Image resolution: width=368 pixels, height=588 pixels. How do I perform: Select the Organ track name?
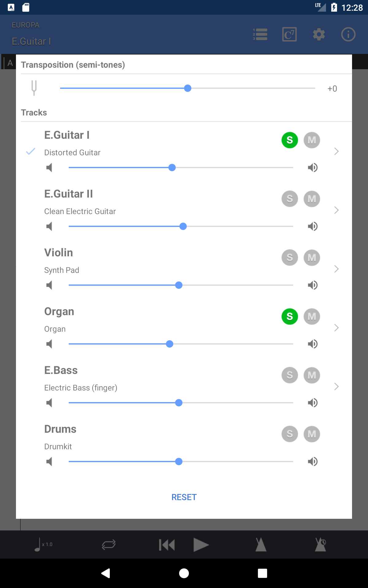pos(59,311)
